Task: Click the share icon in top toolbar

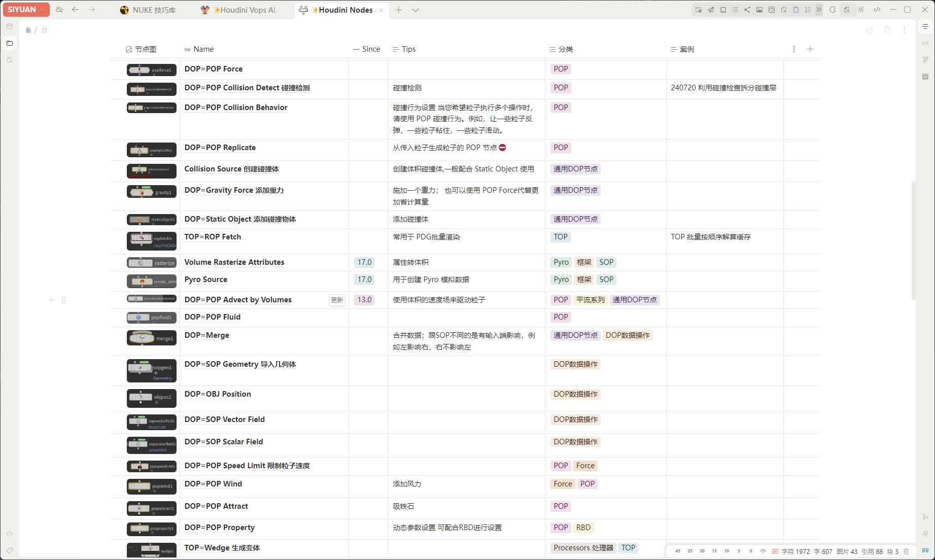Action: click(x=747, y=10)
